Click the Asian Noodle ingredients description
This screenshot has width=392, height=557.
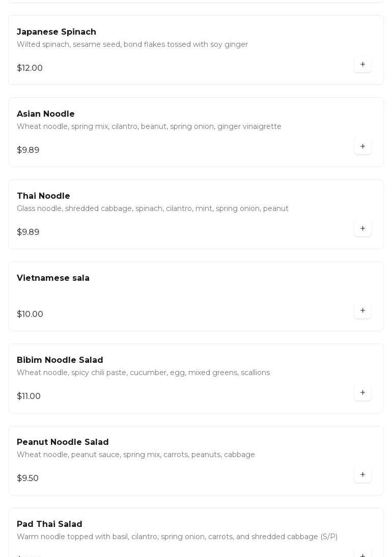(149, 126)
